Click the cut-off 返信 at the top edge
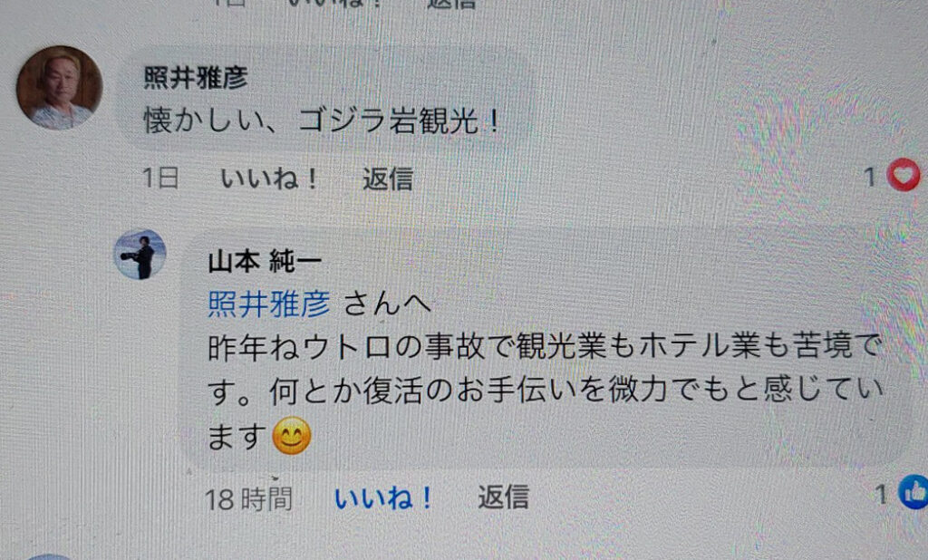 451,4
